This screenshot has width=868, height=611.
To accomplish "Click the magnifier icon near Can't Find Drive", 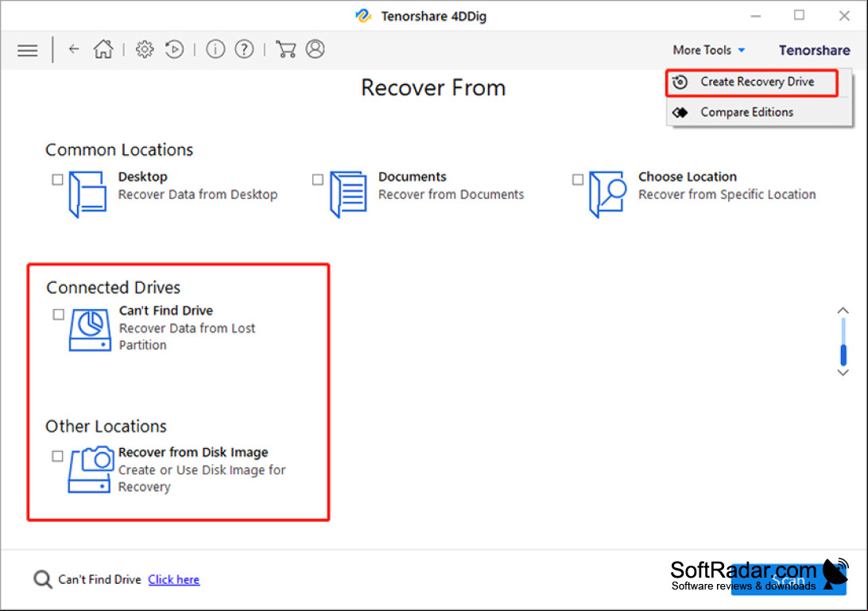I will click(x=43, y=579).
